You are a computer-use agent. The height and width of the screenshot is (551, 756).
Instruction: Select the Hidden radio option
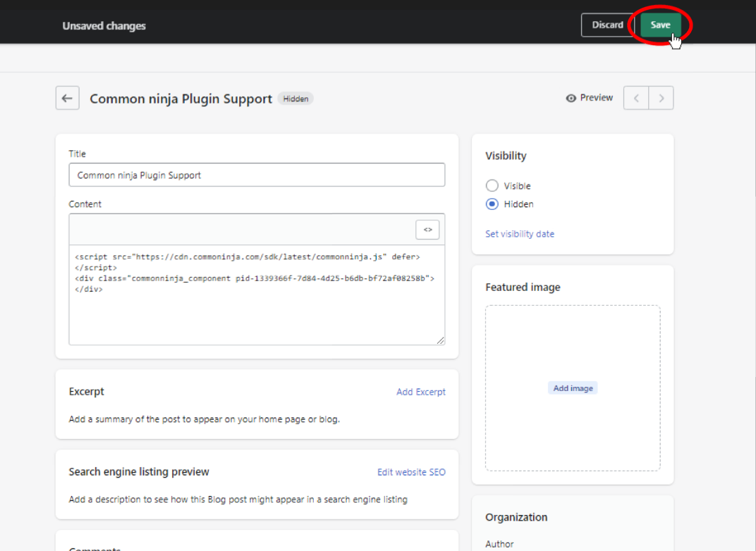coord(492,204)
